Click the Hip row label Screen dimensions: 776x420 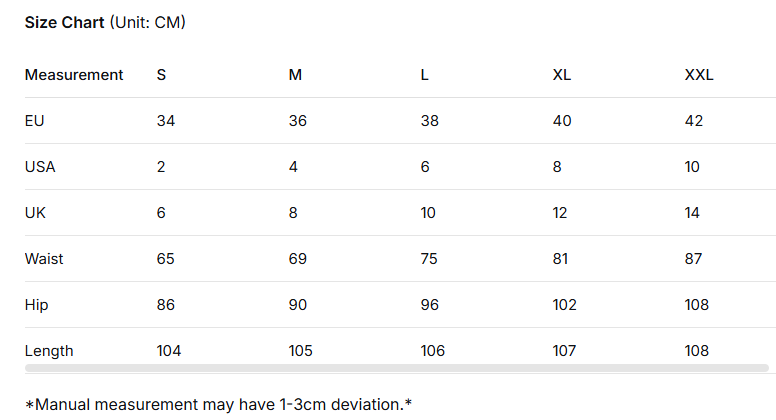[36, 305]
